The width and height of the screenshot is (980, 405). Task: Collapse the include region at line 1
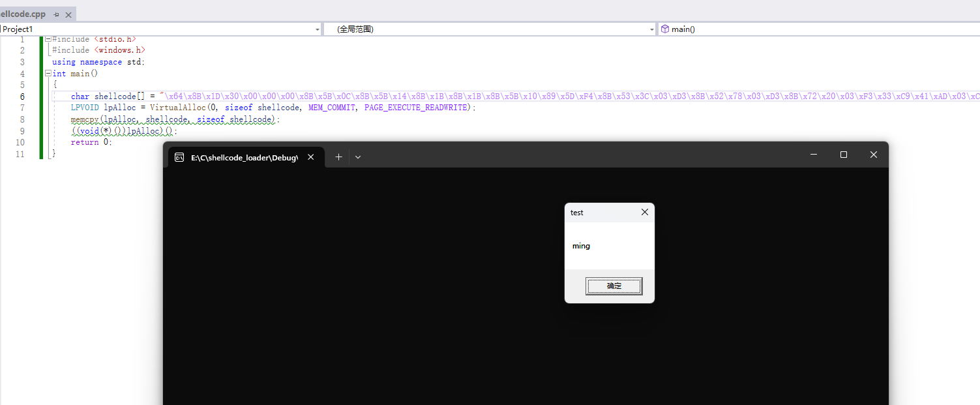click(47, 38)
